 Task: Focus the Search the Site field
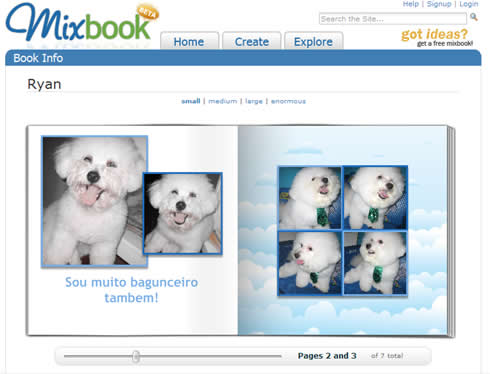click(393, 19)
